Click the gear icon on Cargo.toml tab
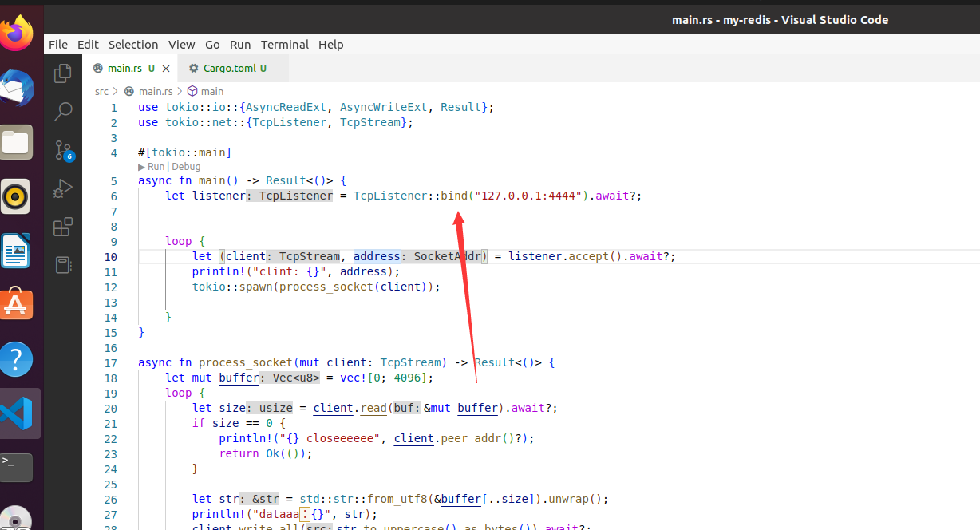The height and width of the screenshot is (530, 980). 193,69
